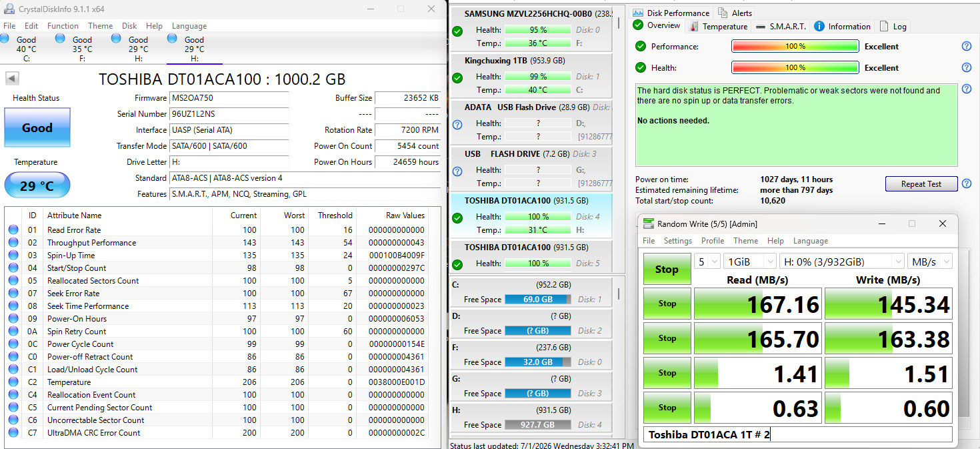The height and width of the screenshot is (449, 980).
Task: Click status circle of Temperature attribute row
Action: pyautogui.click(x=13, y=382)
